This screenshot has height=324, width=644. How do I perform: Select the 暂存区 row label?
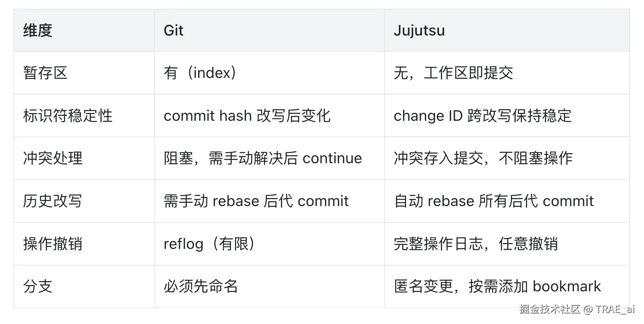pos(45,73)
